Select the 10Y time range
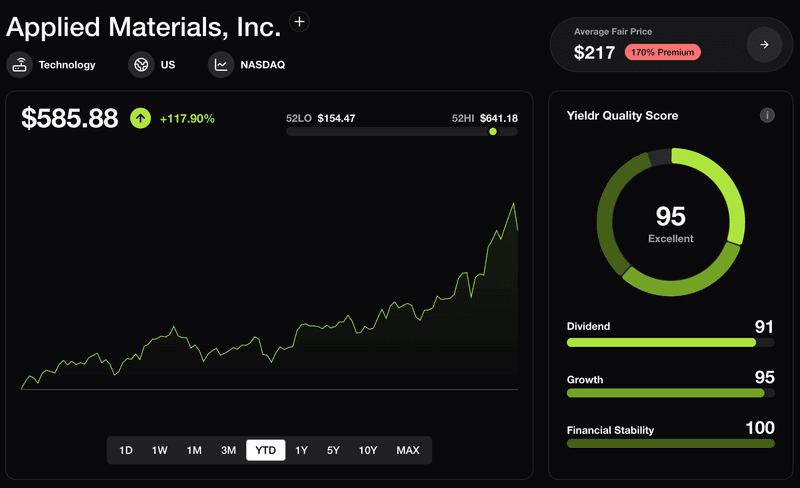This screenshot has width=800, height=488. click(x=368, y=450)
